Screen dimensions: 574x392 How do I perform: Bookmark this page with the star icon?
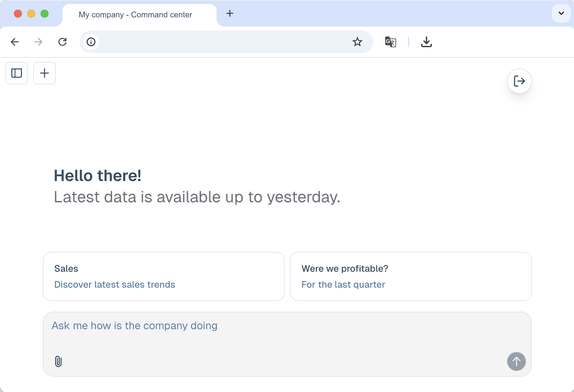[357, 42]
